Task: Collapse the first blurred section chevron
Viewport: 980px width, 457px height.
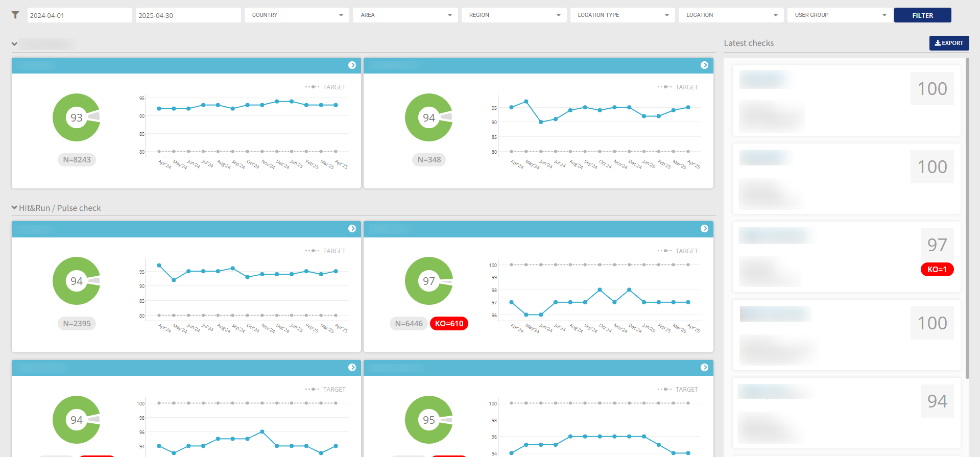Action: coord(15,44)
